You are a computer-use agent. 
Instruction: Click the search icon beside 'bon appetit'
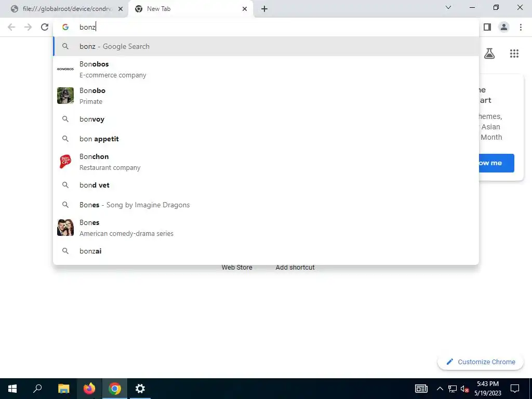pyautogui.click(x=65, y=139)
